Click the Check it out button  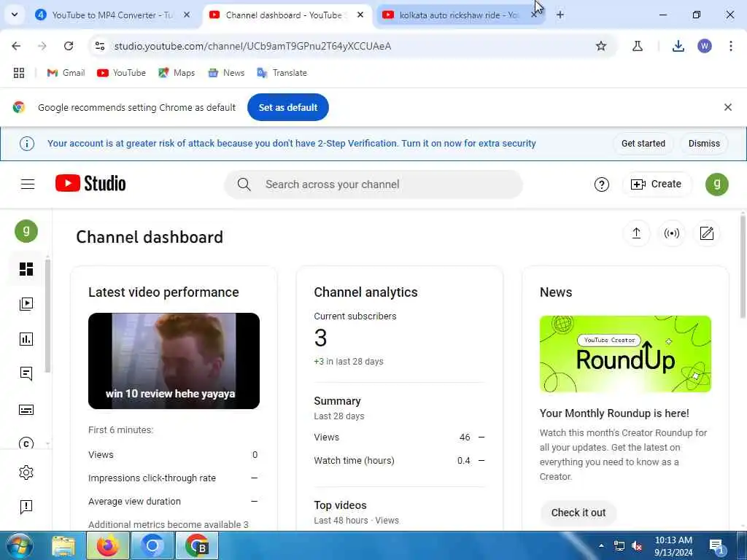pos(578,513)
